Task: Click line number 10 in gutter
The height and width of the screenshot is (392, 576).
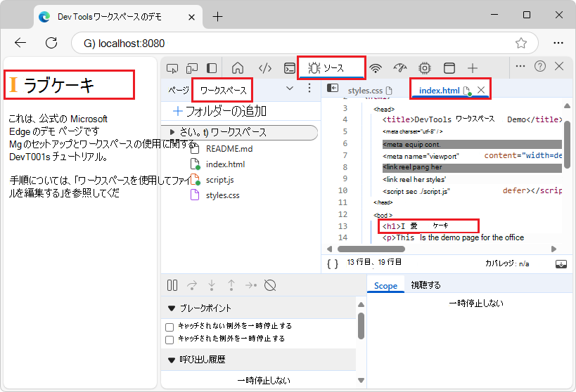Action: point(343,190)
